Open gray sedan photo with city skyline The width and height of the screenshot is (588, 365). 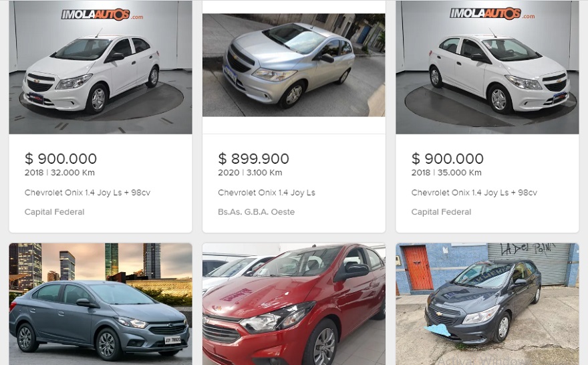100,304
